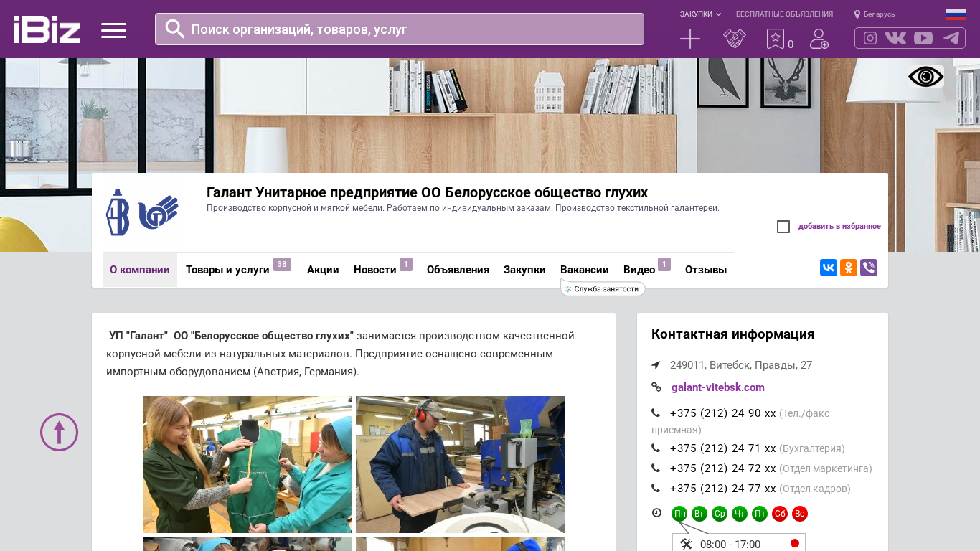The image size is (980, 551).
Task: Open the Закупки company tab
Action: point(524,270)
